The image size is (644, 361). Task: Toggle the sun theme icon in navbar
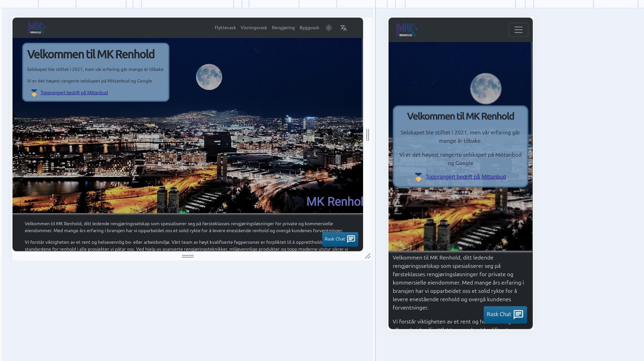tap(329, 28)
